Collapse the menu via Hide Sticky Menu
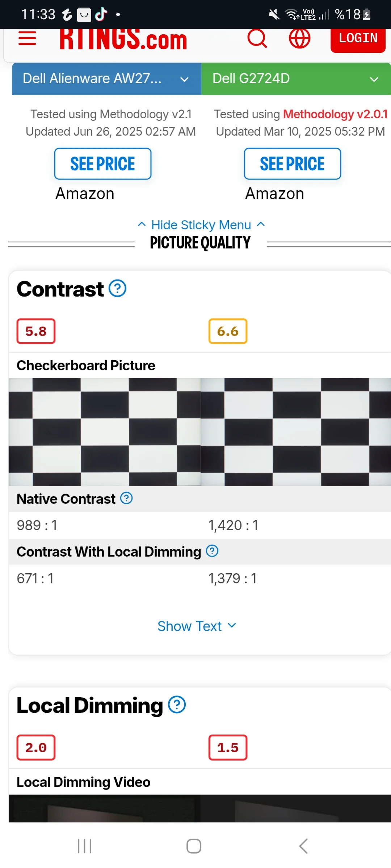This screenshot has width=391, height=868. [x=201, y=225]
